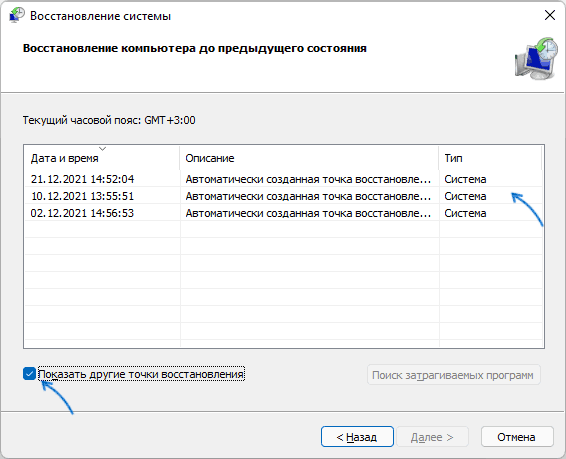Sort by Дата и время column header
Screen dimensions: 566x459
[102, 158]
